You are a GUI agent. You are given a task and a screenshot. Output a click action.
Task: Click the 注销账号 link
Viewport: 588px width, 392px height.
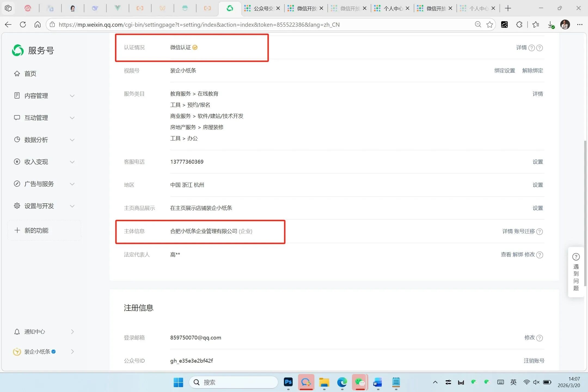click(534, 361)
